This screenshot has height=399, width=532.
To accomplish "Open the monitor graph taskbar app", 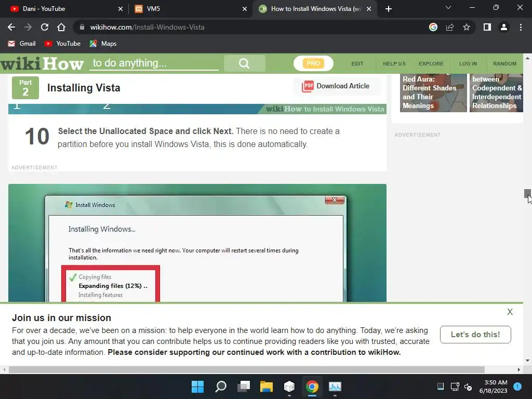I will pyautogui.click(x=335, y=387).
